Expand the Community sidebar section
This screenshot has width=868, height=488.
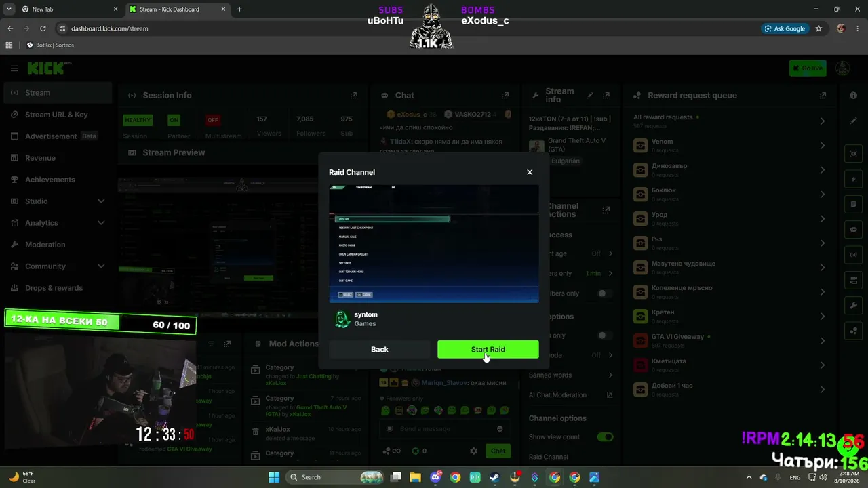pos(57,266)
